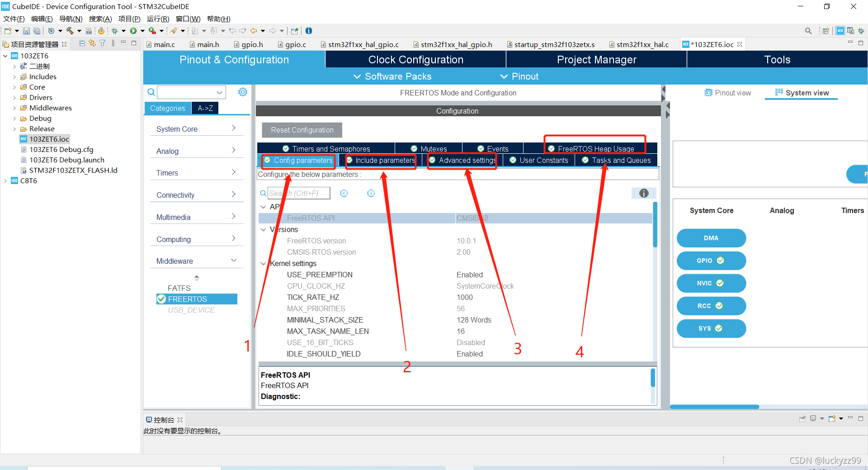
Task: Click the parameter search input field
Action: coord(299,193)
